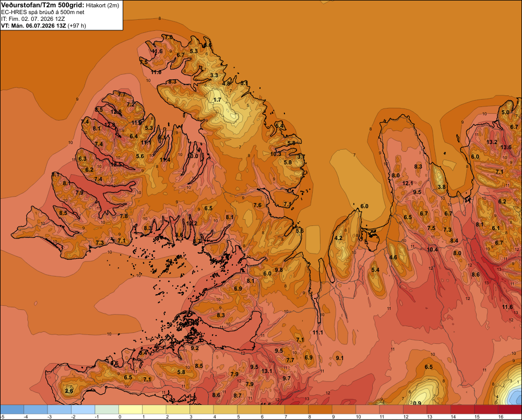Click the legend swatch between 9 and 10
Image resolution: width=522 pixels, height=420 pixels.
click(344, 410)
